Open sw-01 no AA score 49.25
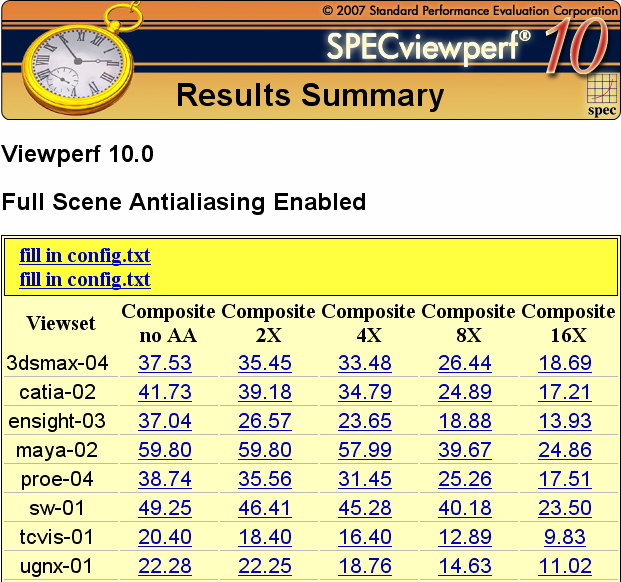Viewport: 621px width, 582px height. (165, 508)
